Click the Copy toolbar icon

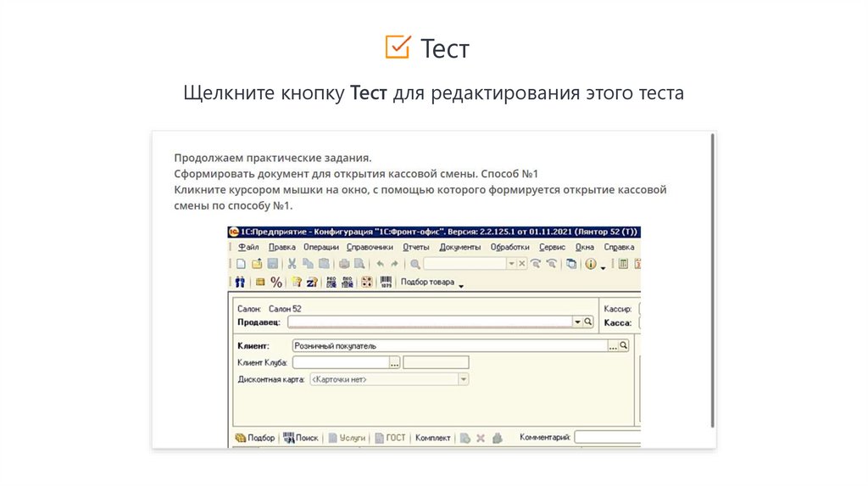308,264
